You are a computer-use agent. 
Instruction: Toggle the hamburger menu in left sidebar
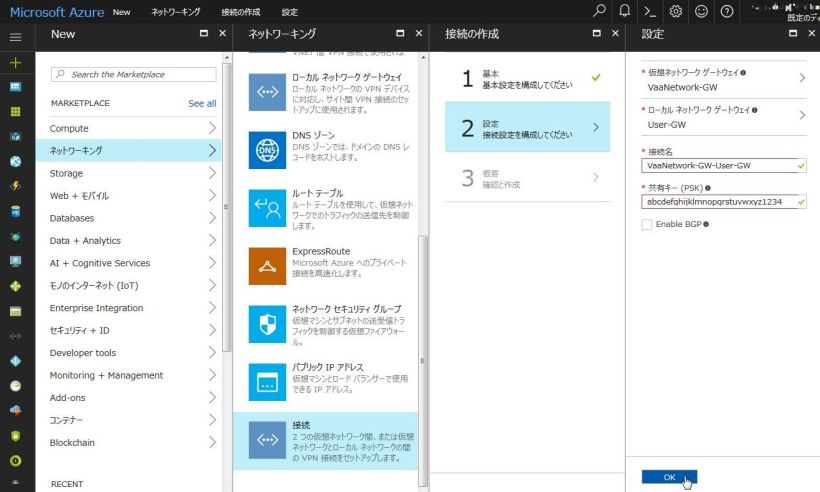click(x=15, y=36)
